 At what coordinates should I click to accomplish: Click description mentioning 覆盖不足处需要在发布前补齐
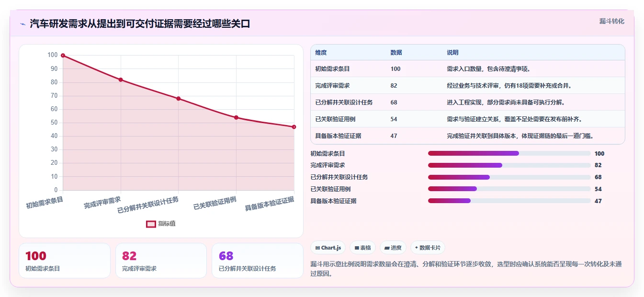(x=514, y=119)
